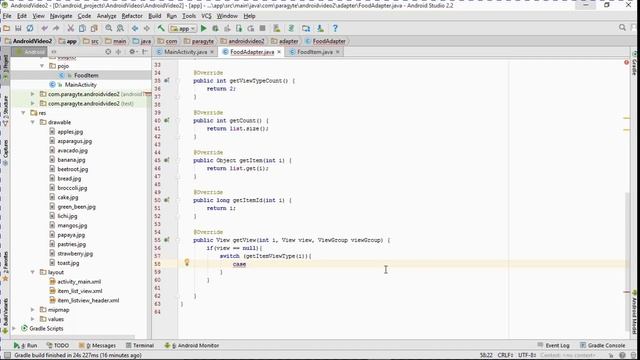The width and height of the screenshot is (640, 360).
Task: Expand the values folder
Action: click(x=33, y=319)
